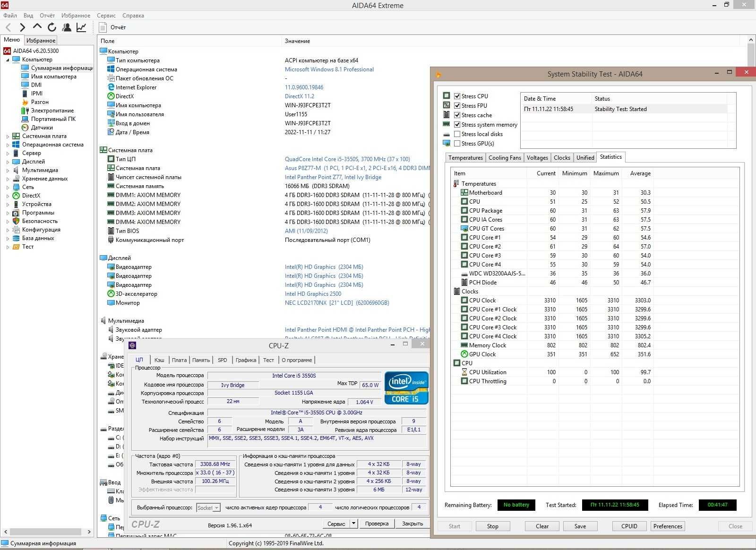Open Socket processor dropdown in CPU-Z
The height and width of the screenshot is (550, 756).
tap(216, 508)
